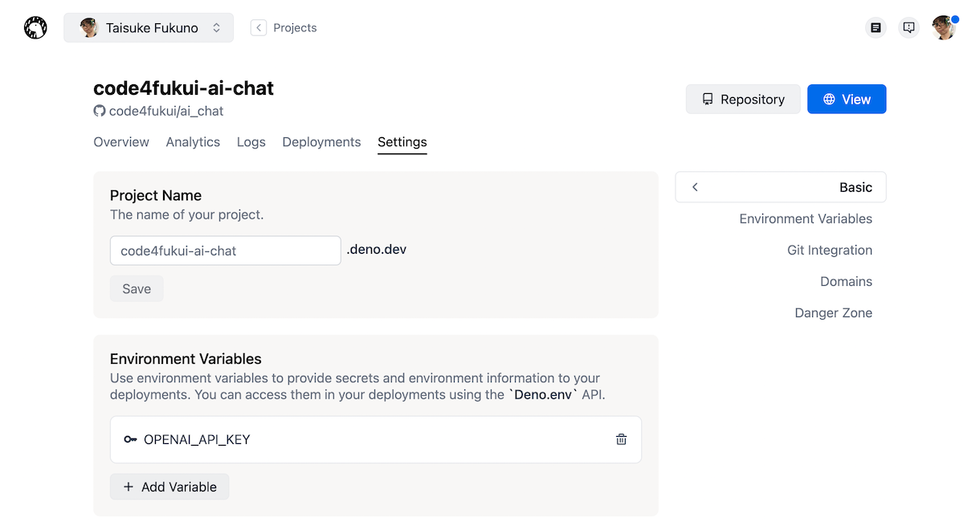Click inside the project name input field

pos(225,250)
